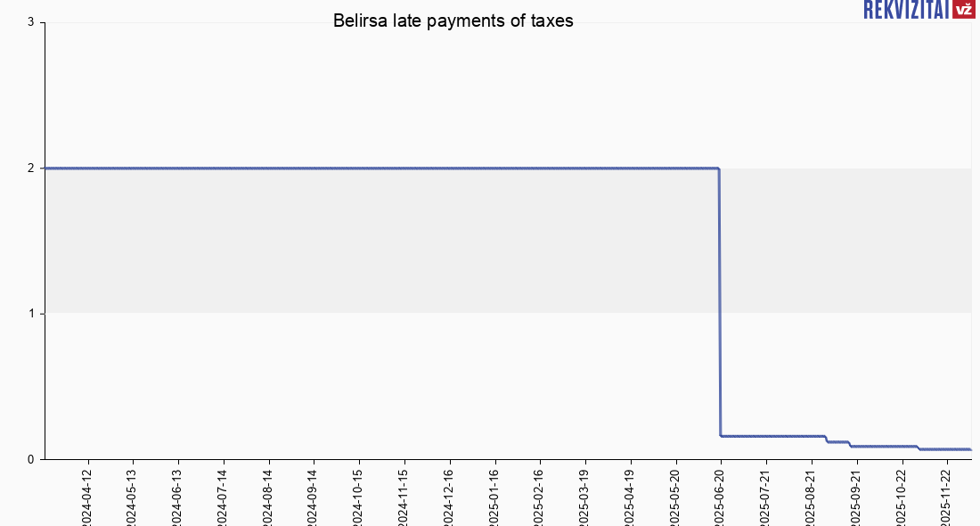Click the y-axis label 2
Image resolution: width=980 pixels, height=526 pixels.
point(31,168)
